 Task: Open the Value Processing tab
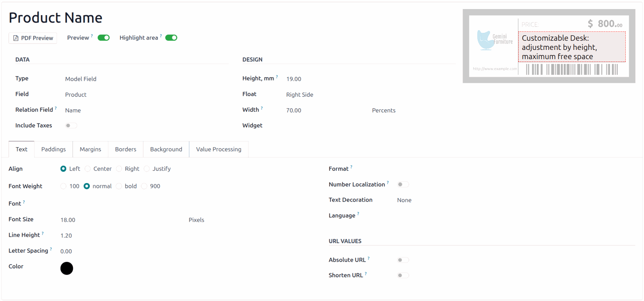(x=218, y=149)
